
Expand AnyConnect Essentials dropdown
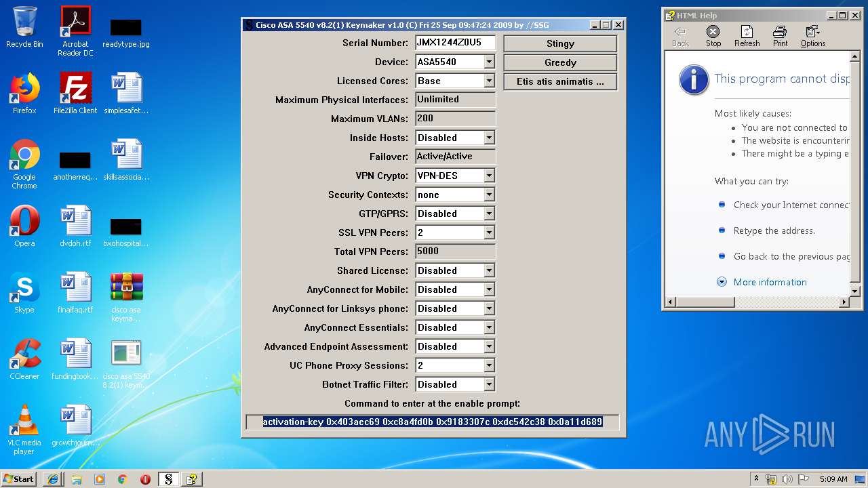click(489, 327)
